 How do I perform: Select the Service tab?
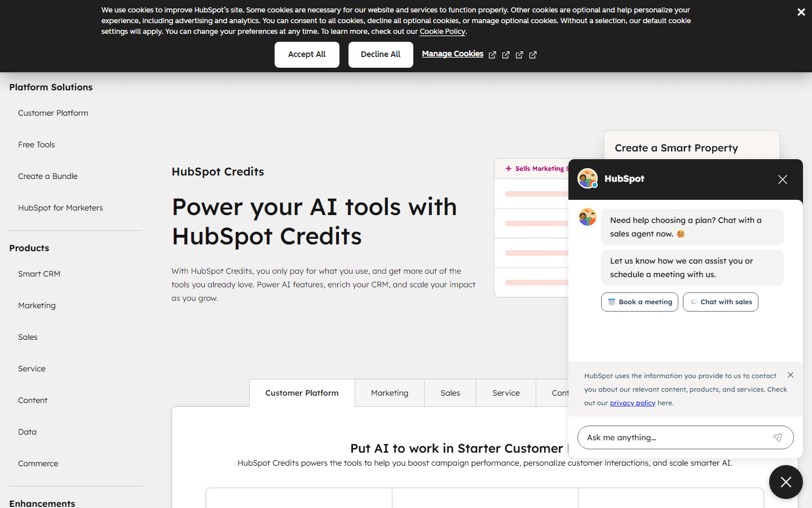tap(505, 393)
